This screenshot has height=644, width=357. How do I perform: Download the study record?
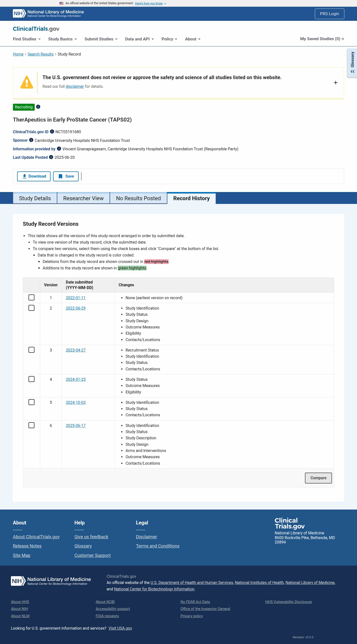34,176
